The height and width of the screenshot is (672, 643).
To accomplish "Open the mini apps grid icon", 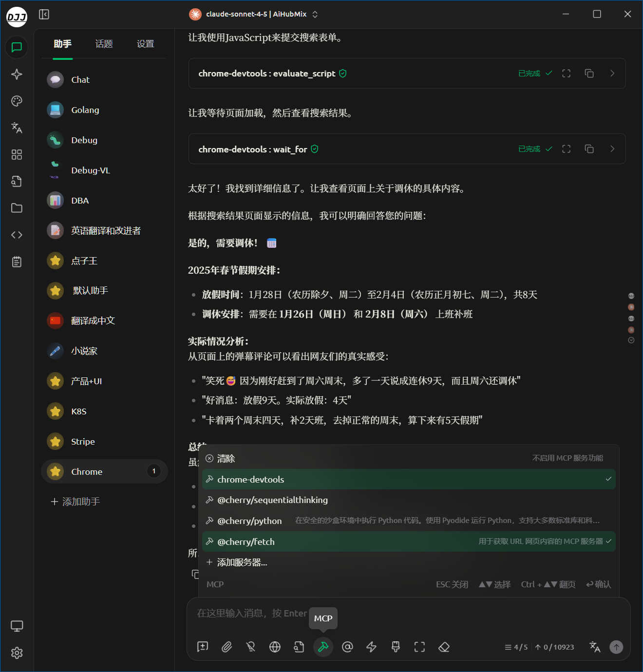I will pyautogui.click(x=17, y=154).
